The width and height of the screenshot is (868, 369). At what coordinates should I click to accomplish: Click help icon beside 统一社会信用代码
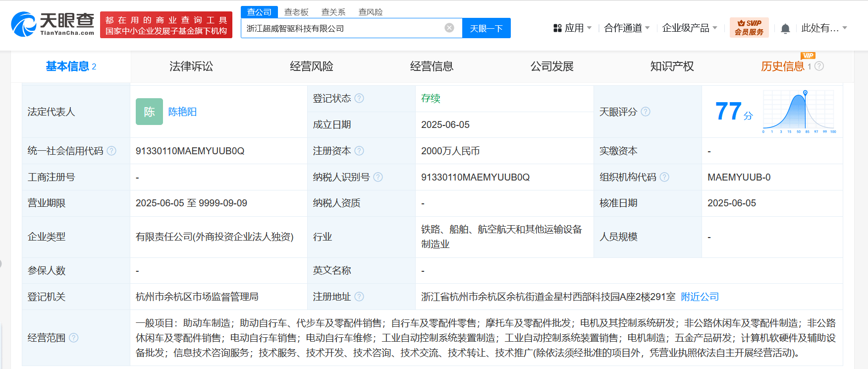pos(111,151)
